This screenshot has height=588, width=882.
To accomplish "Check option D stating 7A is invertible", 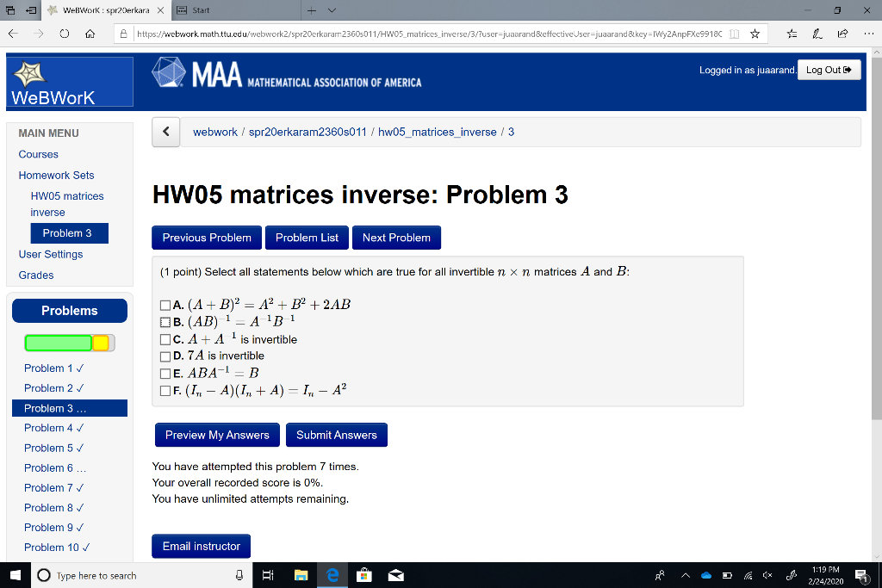I will tap(164, 355).
